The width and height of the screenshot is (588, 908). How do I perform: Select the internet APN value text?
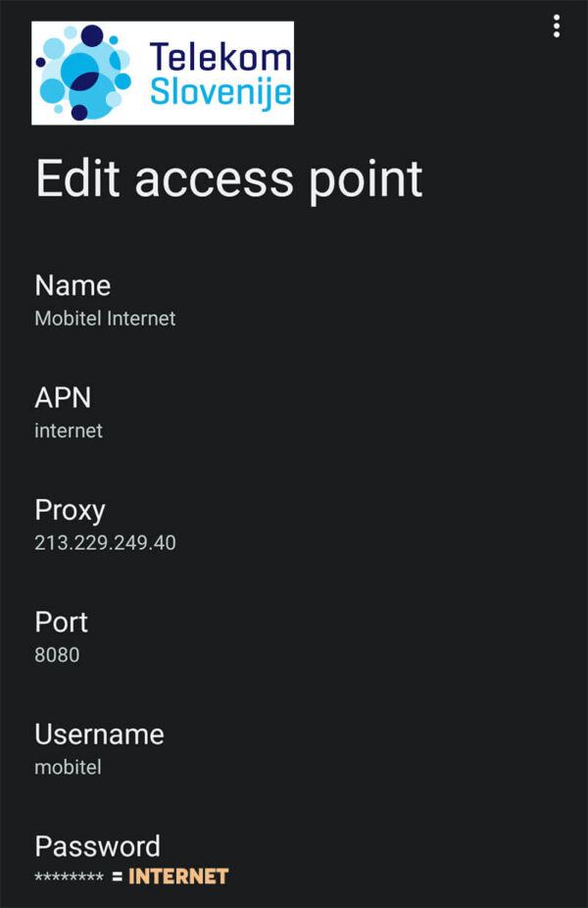point(68,429)
